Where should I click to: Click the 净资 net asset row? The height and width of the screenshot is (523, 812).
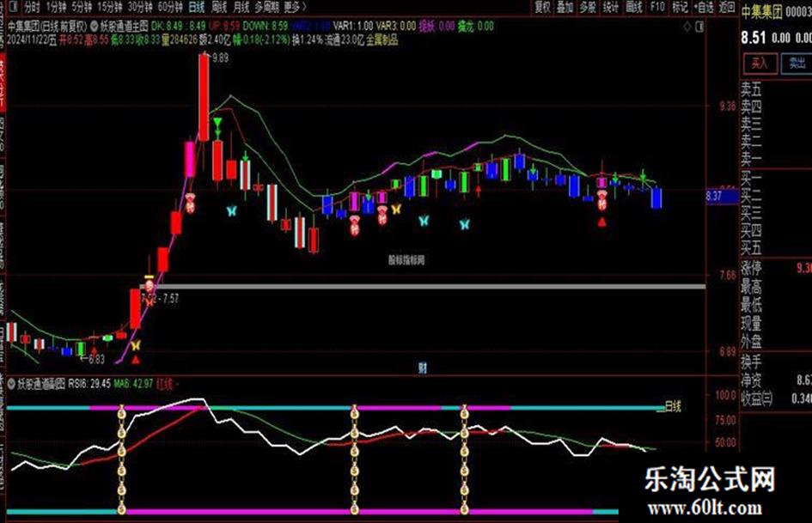click(776, 380)
